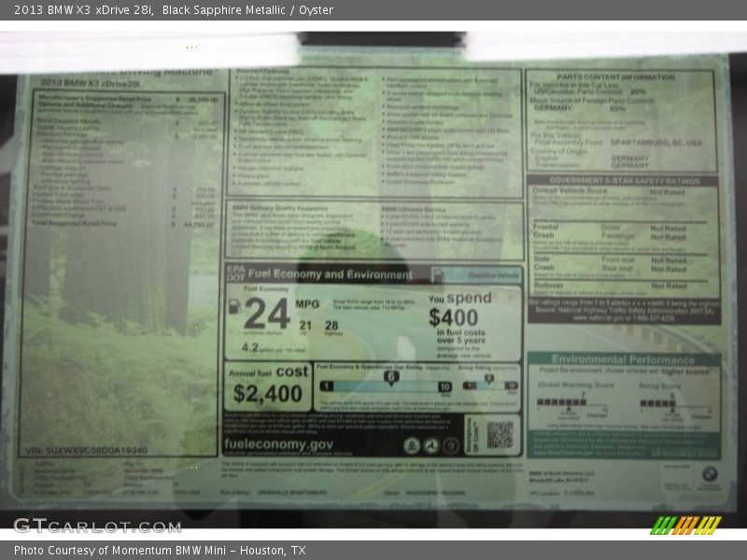Click the Government 5-Star Safety Ratings header

coord(623,181)
